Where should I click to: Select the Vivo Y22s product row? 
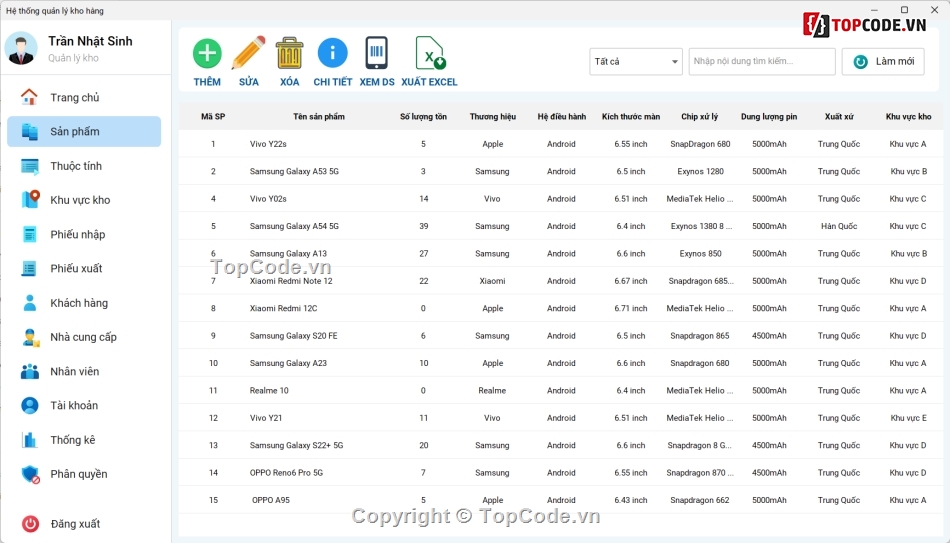click(560, 144)
